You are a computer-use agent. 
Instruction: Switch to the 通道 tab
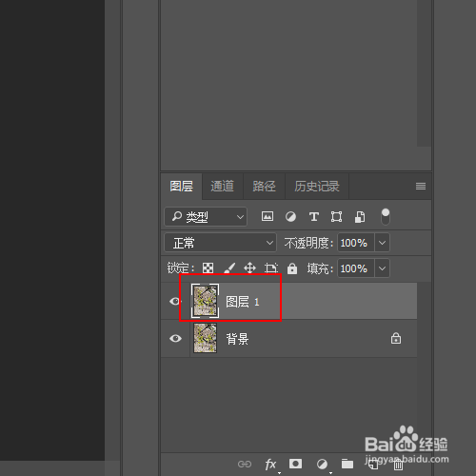pyautogui.click(x=222, y=186)
